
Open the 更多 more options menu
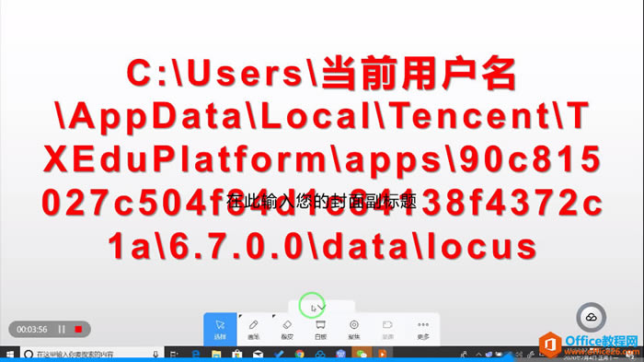click(x=423, y=330)
